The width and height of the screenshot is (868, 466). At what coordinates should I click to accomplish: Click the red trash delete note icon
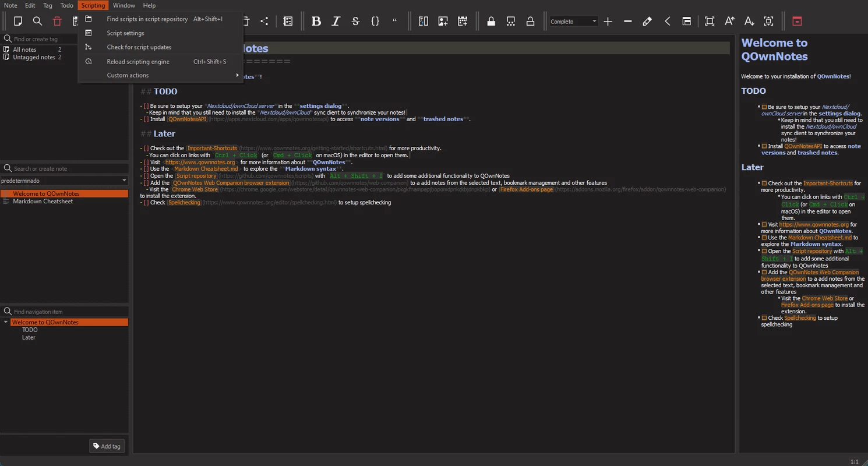click(57, 22)
